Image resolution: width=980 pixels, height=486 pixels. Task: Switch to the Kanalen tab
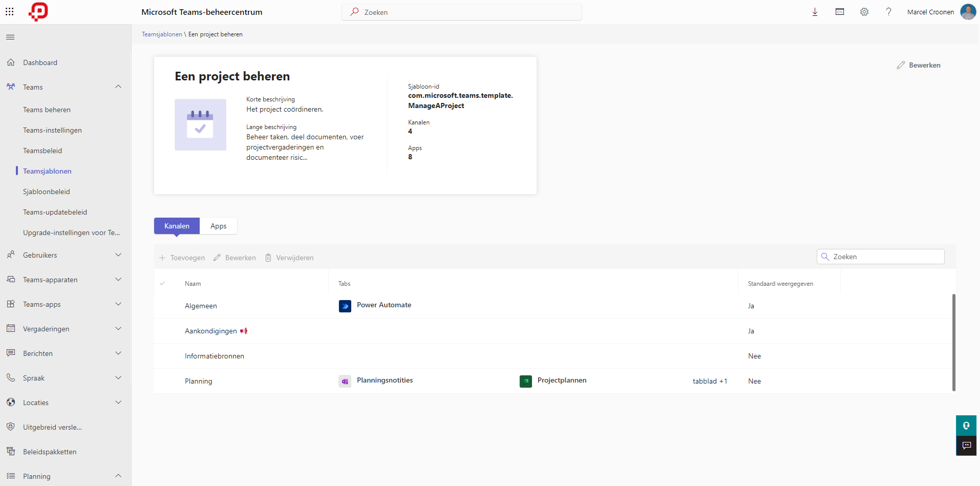[x=177, y=226]
